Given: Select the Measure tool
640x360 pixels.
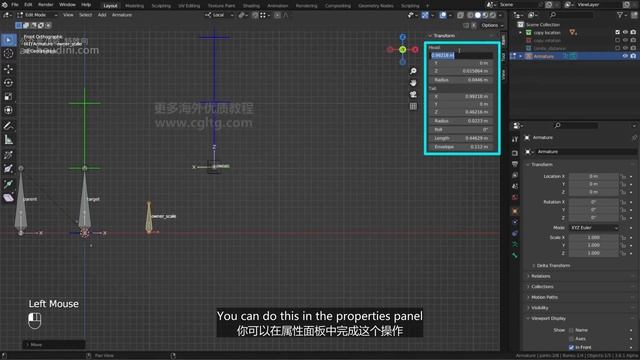Looking at the screenshot, I should [9, 140].
